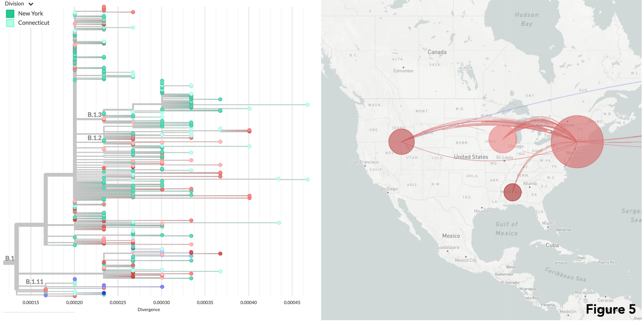The width and height of the screenshot is (644, 325).
Task: Click the Division legend title
Action: (14, 4)
